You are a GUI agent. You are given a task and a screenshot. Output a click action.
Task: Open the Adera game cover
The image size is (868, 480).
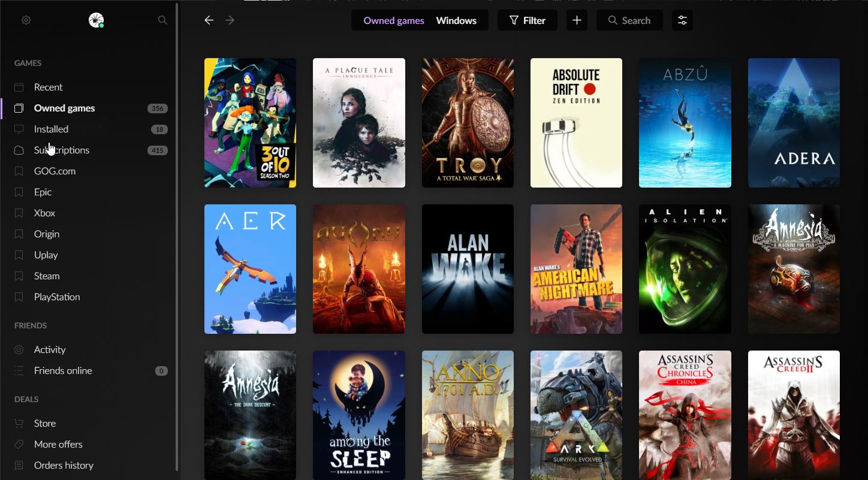[x=794, y=123]
